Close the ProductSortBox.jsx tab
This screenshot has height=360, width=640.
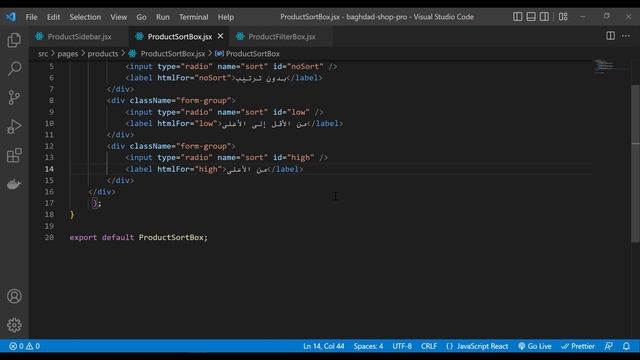[220, 36]
